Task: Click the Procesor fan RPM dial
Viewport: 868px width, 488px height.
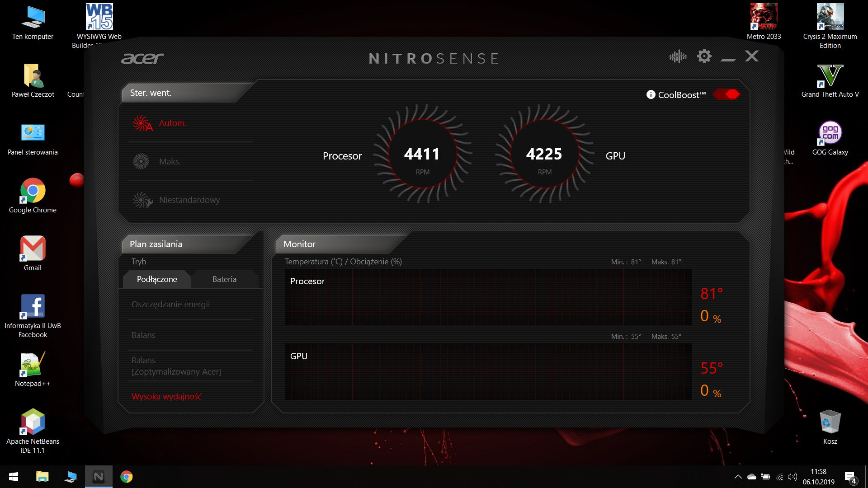Action: pos(423,155)
